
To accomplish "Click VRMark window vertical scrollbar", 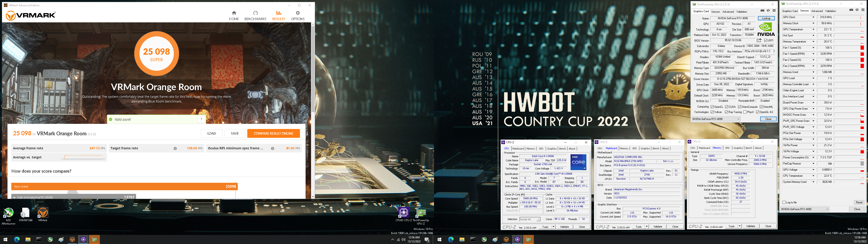I will [x=313, y=110].
